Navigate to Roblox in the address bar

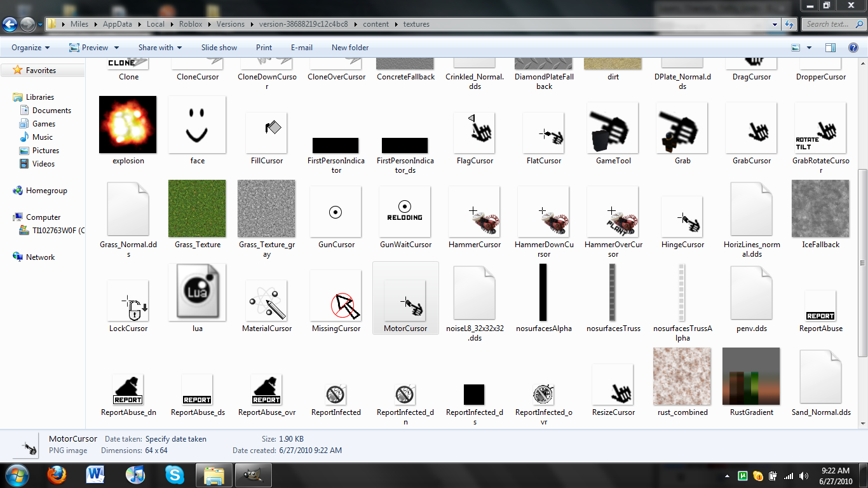coord(191,24)
